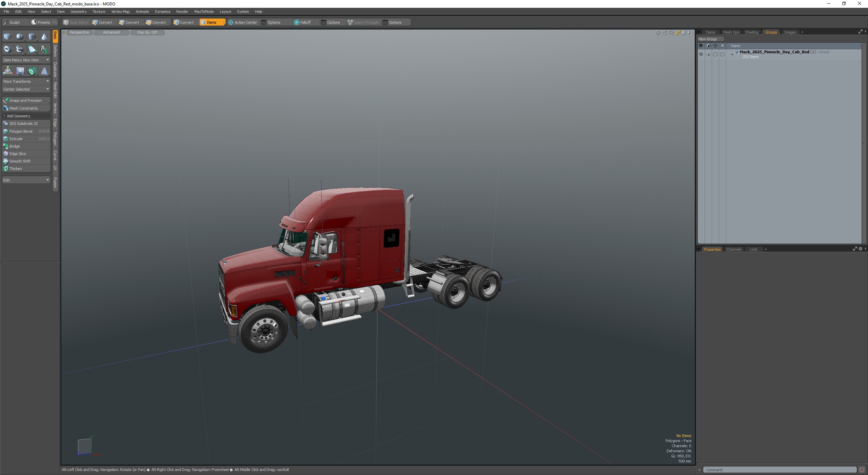
Task: Click the Groups tab in properties panel
Action: click(771, 32)
